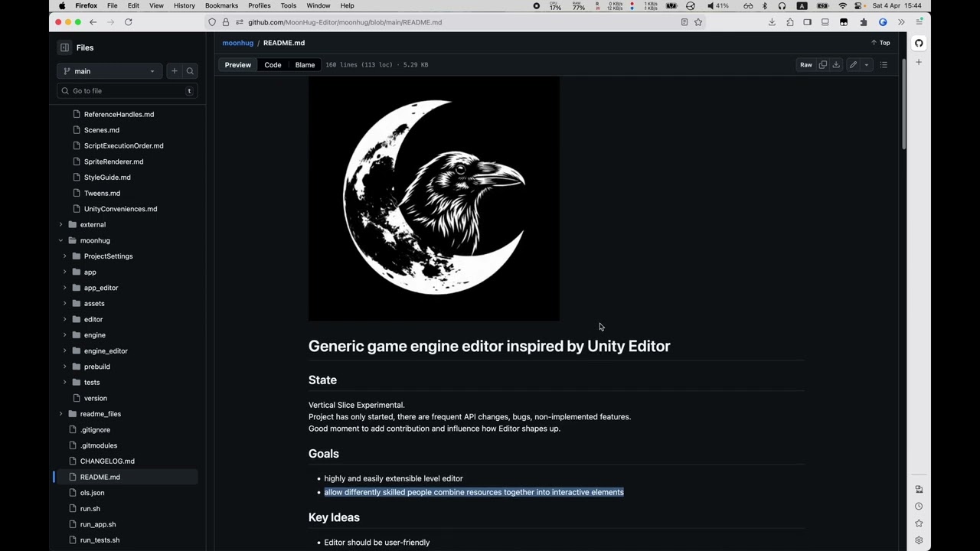The width and height of the screenshot is (980, 551).
Task: Click the Raw button
Action: click(x=806, y=65)
